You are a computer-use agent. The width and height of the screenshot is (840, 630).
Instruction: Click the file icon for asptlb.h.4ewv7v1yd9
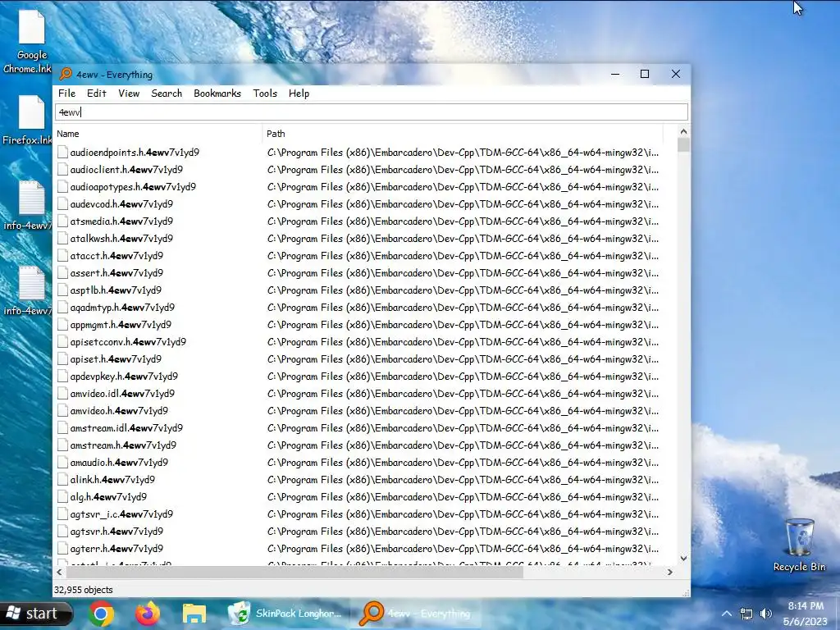62,290
